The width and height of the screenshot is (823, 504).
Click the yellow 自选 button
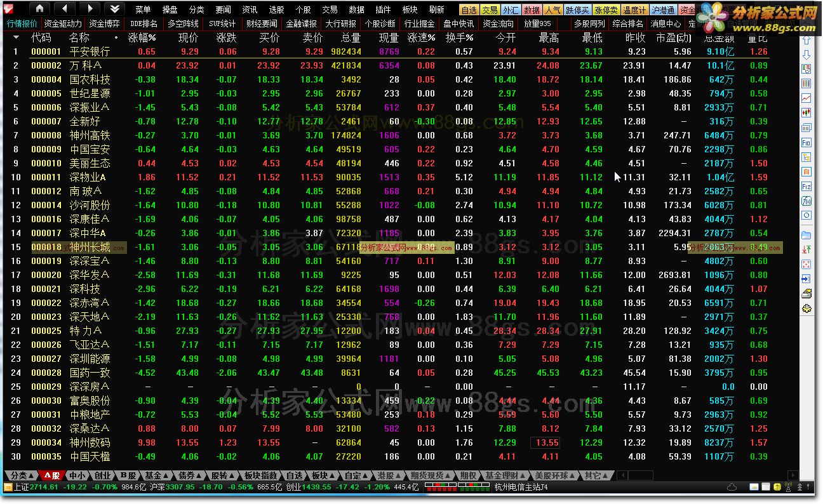[x=469, y=10]
